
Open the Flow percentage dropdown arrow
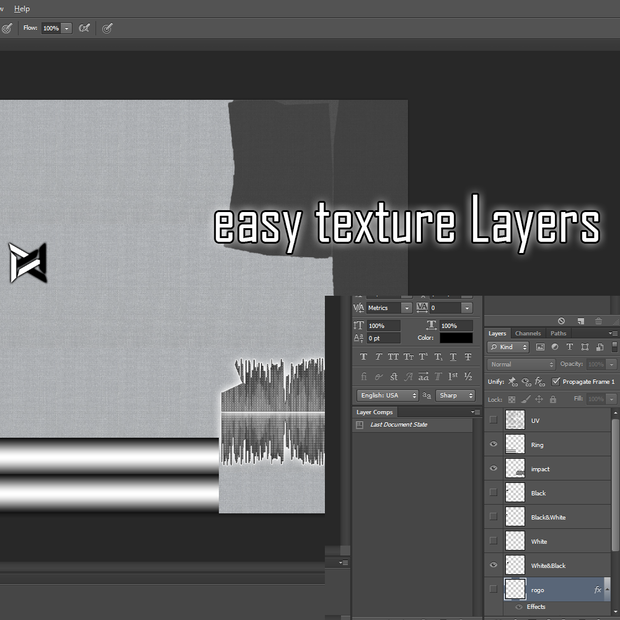click(66, 28)
